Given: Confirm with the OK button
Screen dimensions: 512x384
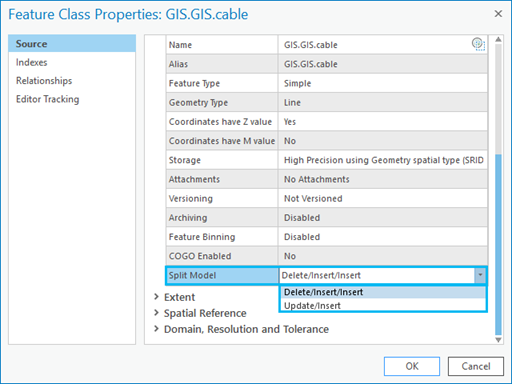Looking at the screenshot, I should [x=412, y=366].
